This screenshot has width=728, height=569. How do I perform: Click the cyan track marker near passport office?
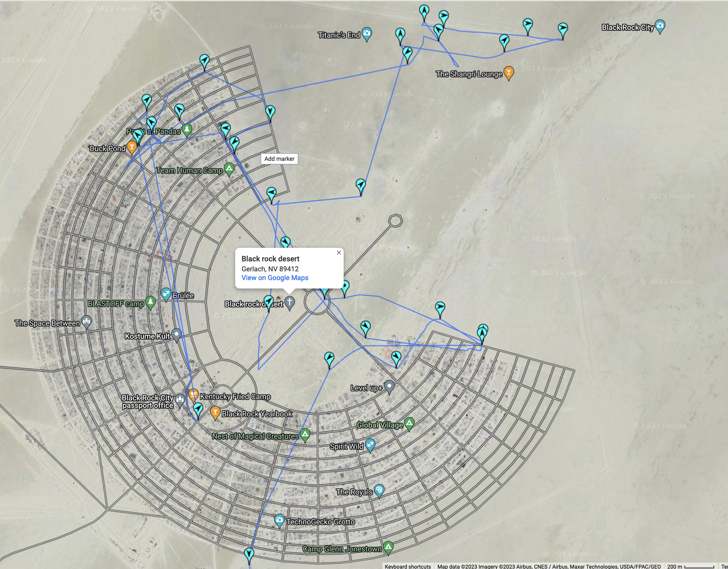[x=198, y=410]
